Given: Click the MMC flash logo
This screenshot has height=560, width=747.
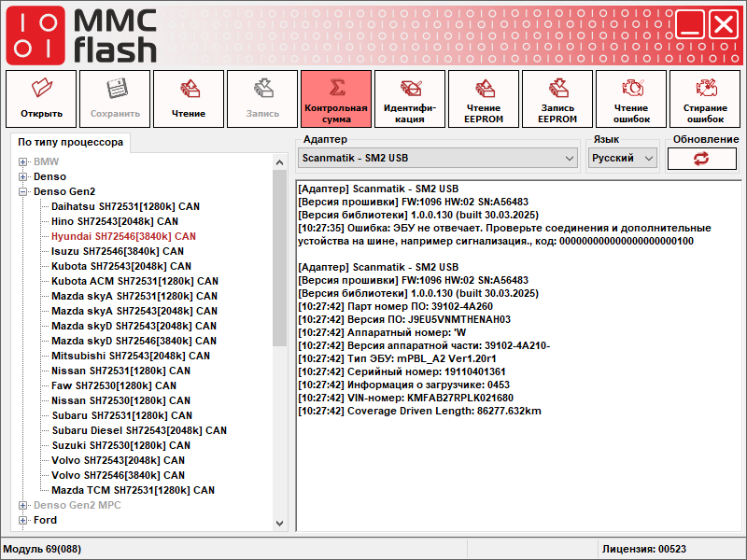Looking at the screenshot, I should 81,35.
